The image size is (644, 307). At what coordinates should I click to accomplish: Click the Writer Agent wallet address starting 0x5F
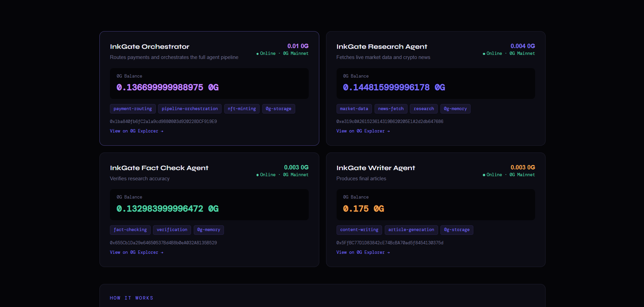tap(390, 243)
